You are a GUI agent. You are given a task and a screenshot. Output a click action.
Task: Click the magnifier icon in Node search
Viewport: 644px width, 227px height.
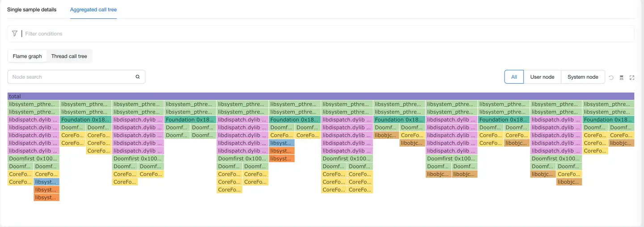point(138,77)
